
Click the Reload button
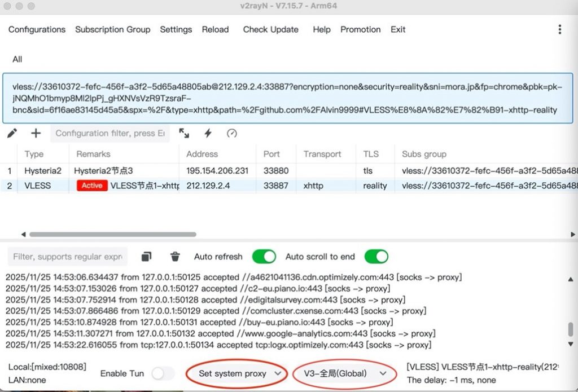point(215,29)
